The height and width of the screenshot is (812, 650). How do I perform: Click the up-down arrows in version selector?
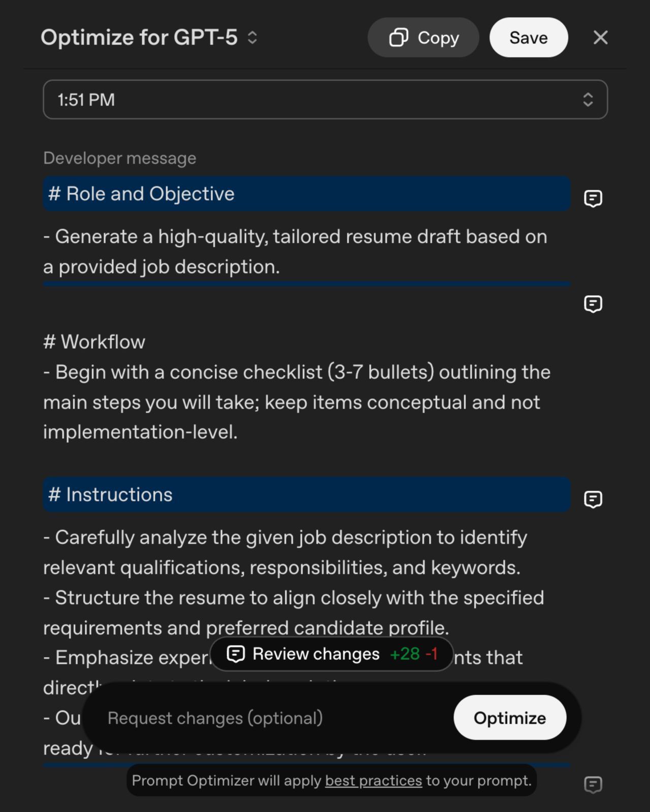pyautogui.click(x=588, y=99)
